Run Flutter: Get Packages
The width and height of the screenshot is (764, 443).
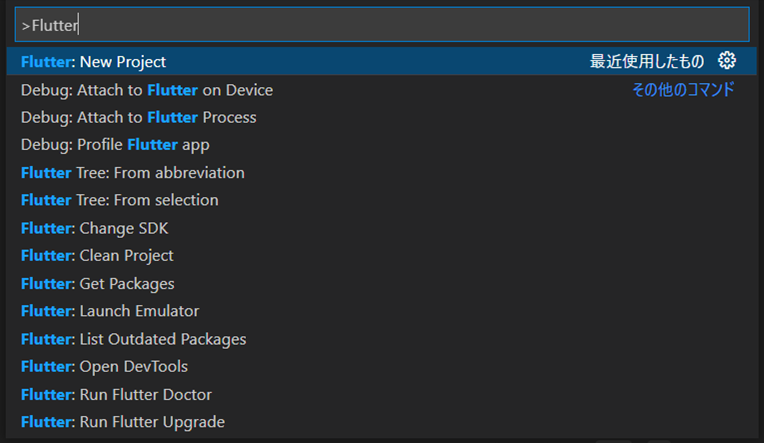[97, 284]
